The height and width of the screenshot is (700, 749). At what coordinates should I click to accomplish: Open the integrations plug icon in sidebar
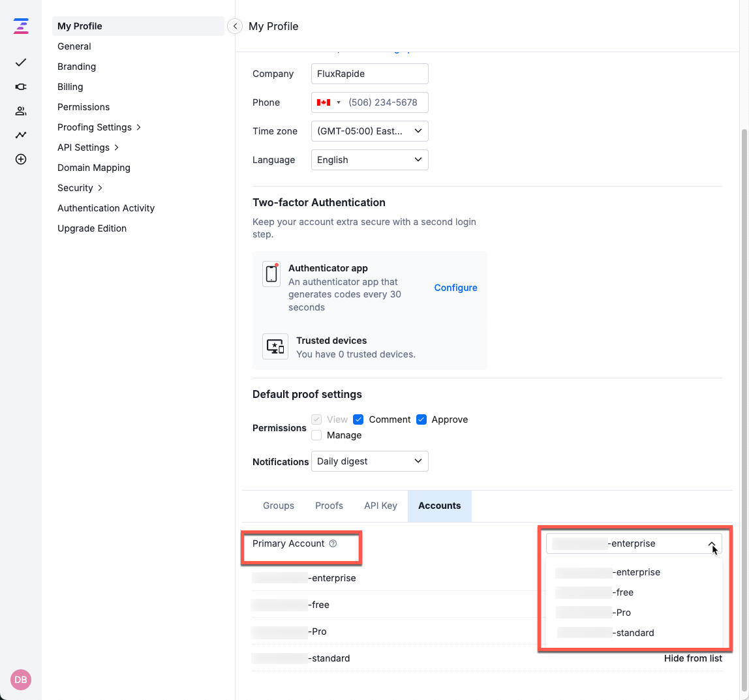tap(21, 87)
